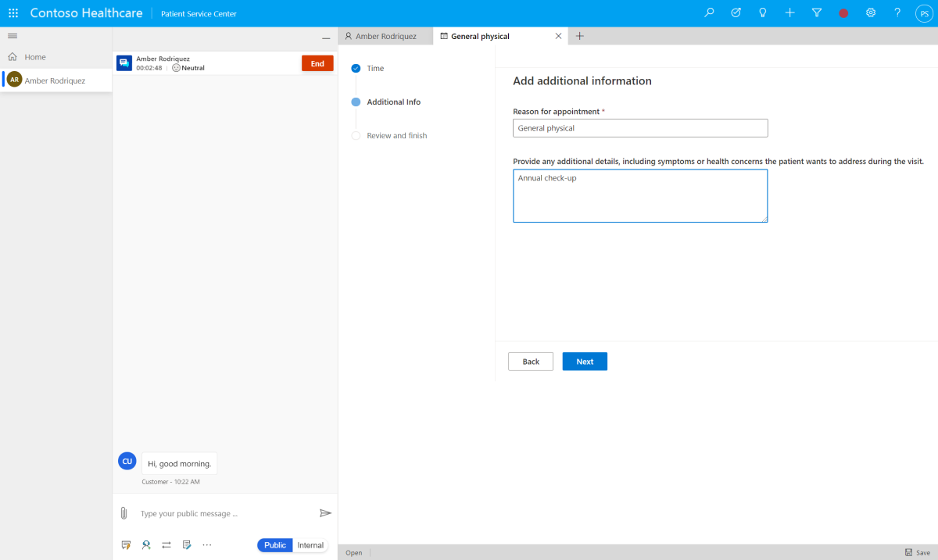This screenshot has height=560, width=938.
Task: Click the Next button
Action: (x=585, y=362)
